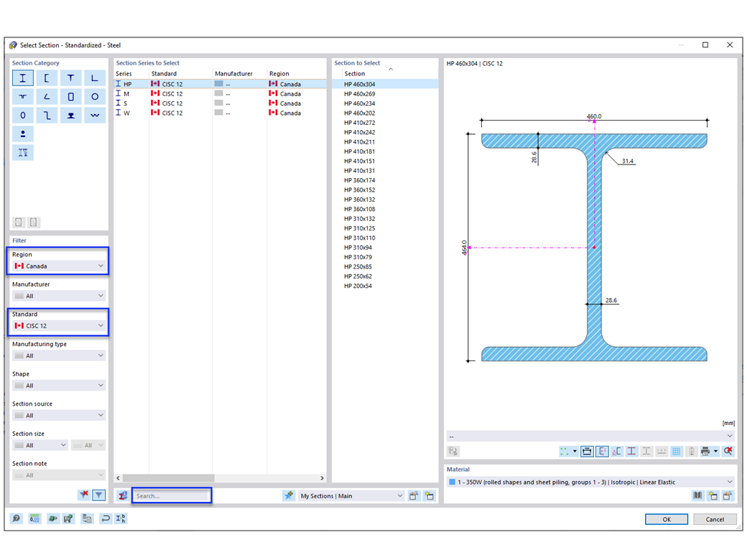This screenshot has height=560, width=747.
Task: Expand the Standard dropdown showing CISC 12
Action: (x=59, y=326)
